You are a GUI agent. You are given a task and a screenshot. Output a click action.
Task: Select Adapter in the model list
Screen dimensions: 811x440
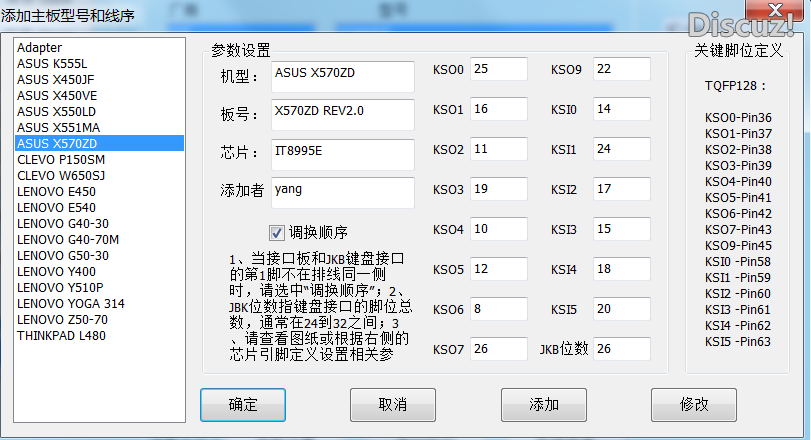(99, 48)
